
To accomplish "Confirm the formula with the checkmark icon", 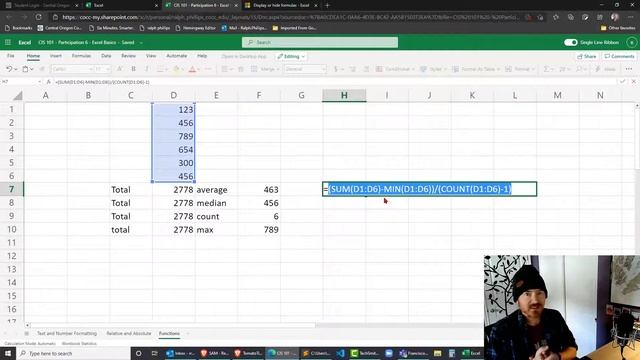I will (x=622, y=82).
